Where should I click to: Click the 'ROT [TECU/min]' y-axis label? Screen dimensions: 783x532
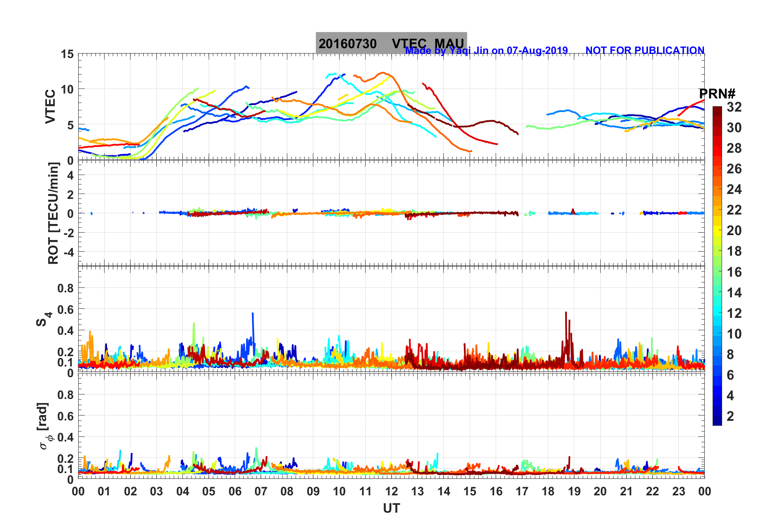tap(53, 213)
